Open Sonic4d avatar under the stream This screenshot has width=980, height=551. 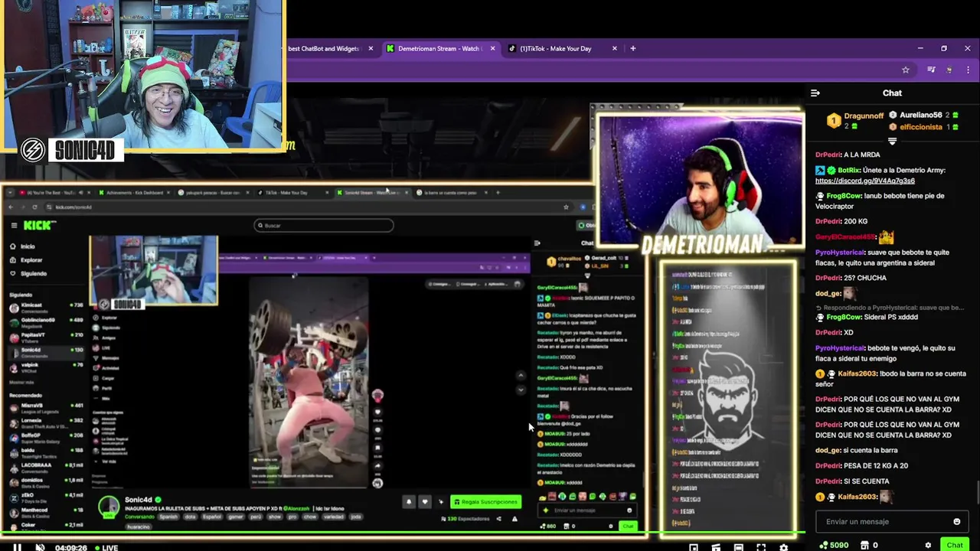pyautogui.click(x=109, y=505)
